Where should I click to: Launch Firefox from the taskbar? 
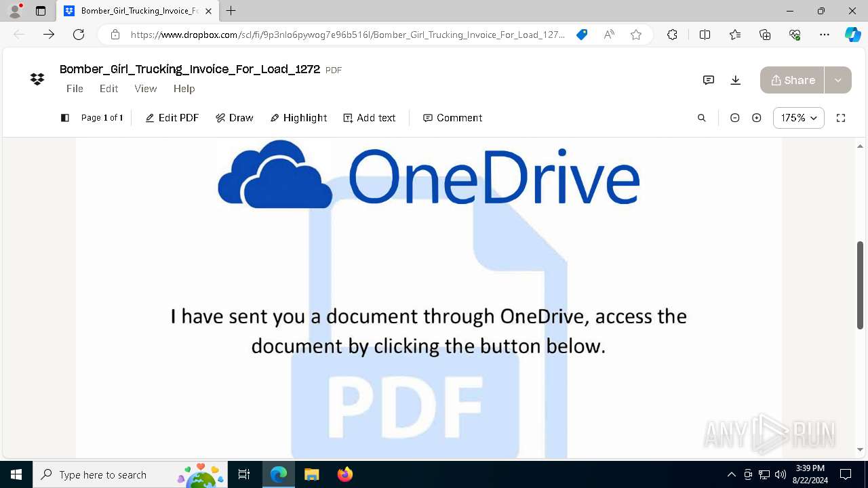pyautogui.click(x=345, y=474)
